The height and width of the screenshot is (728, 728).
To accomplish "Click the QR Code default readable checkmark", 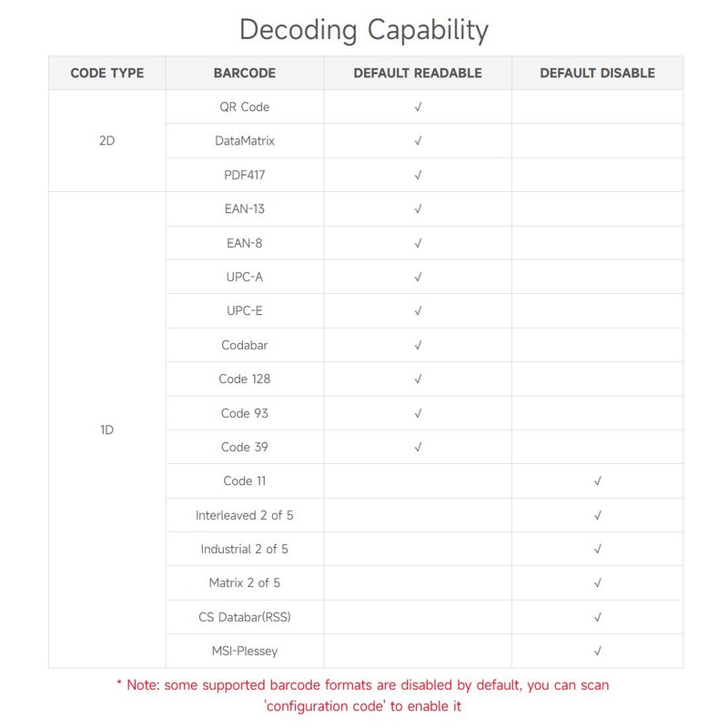I will click(418, 107).
